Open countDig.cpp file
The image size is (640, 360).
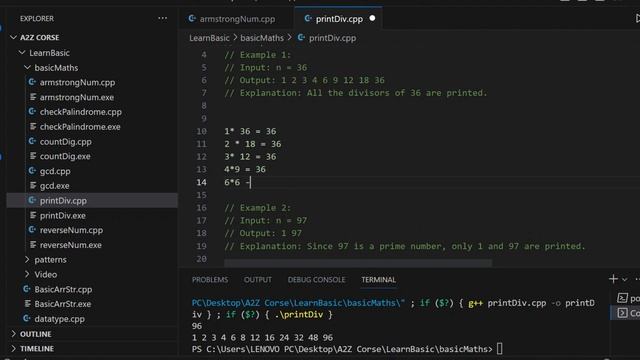pos(65,142)
